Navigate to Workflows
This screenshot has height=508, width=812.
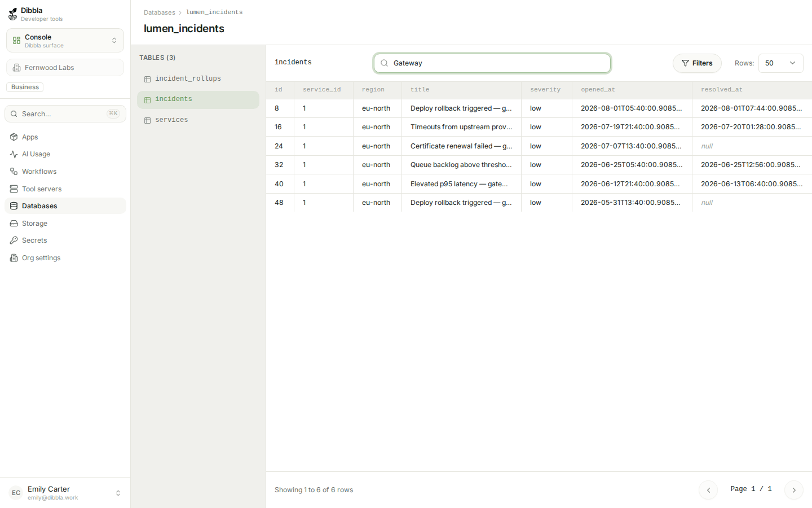tap(65, 172)
